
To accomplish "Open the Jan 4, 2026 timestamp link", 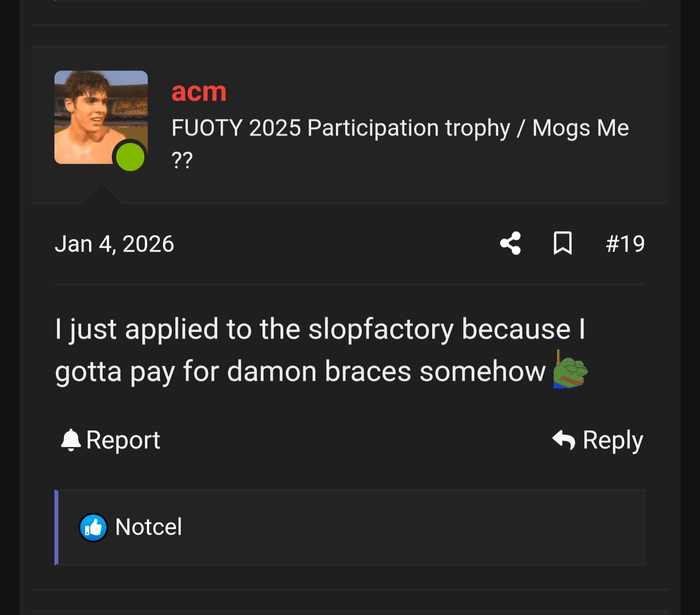I will coord(114,244).
